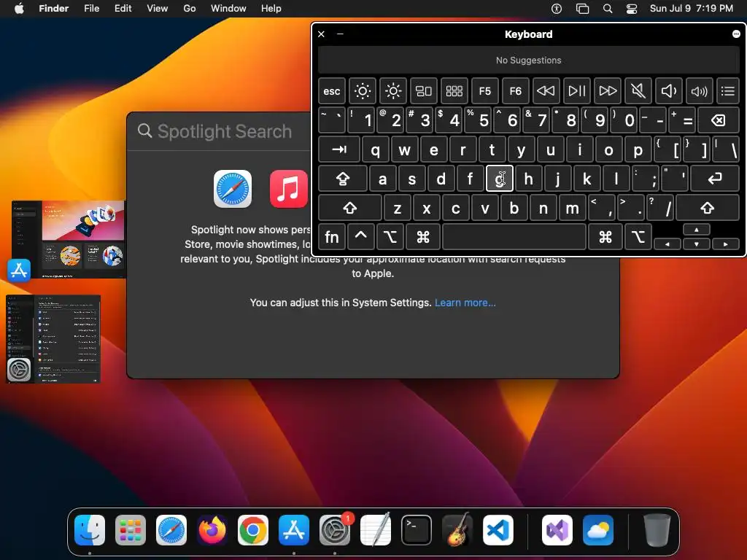Select the App Store window thumbnail

click(x=68, y=239)
